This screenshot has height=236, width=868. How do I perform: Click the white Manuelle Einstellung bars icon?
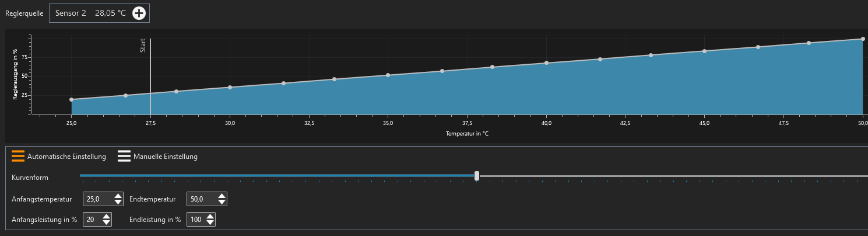[x=124, y=156]
